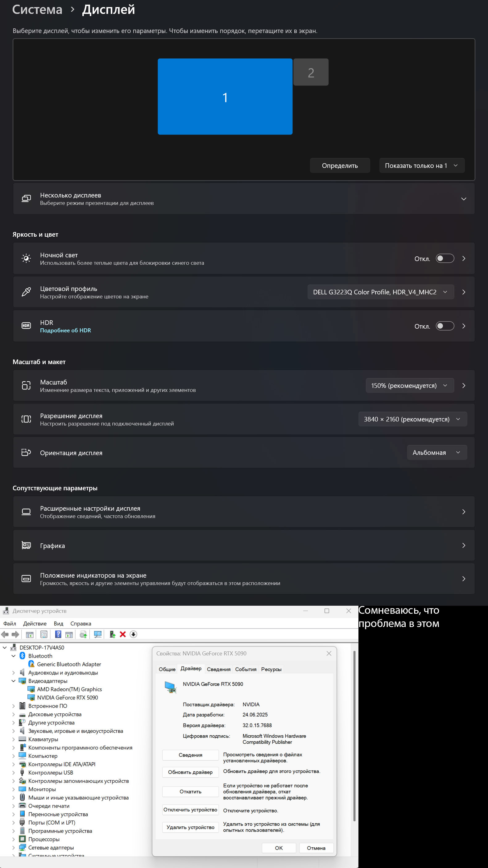Switch to the События tab
488x868 pixels.
point(246,669)
